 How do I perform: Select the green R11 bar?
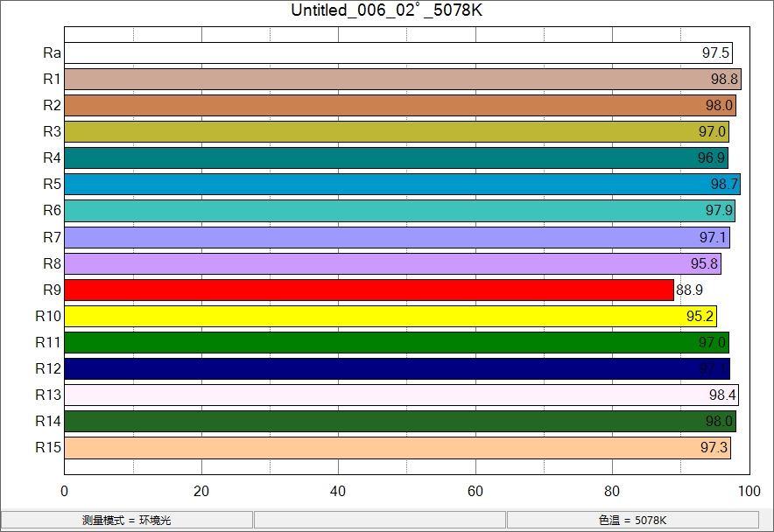[x=397, y=342]
